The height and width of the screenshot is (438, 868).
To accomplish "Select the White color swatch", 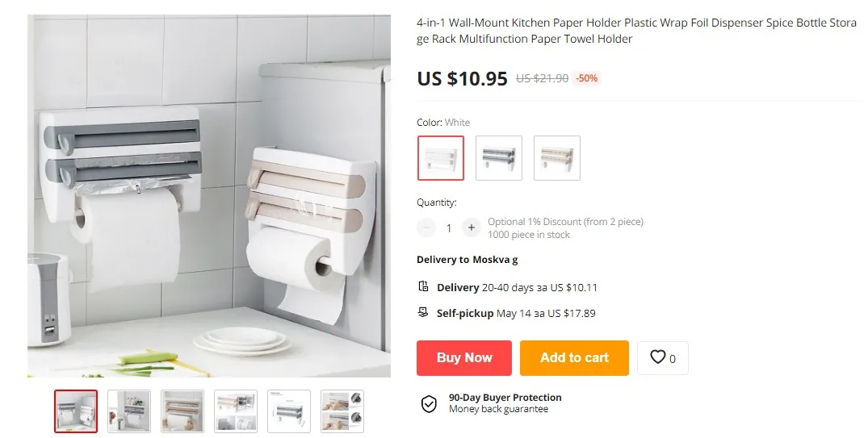I will point(441,158).
